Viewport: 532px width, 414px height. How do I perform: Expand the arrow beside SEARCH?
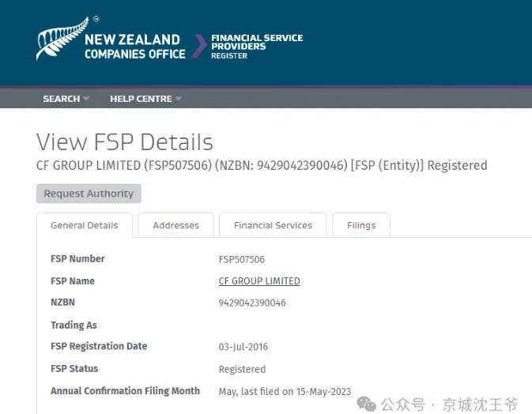pos(86,99)
